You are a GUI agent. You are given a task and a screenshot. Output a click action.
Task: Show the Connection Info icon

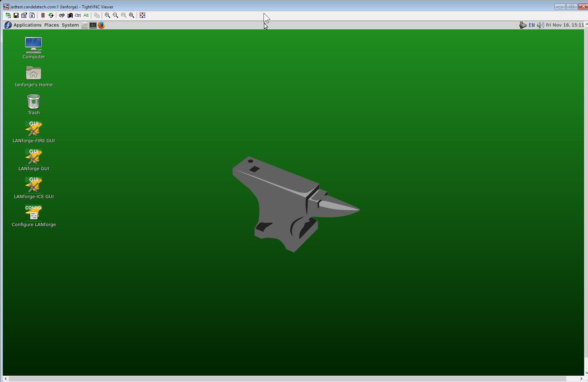pyautogui.click(x=32, y=15)
